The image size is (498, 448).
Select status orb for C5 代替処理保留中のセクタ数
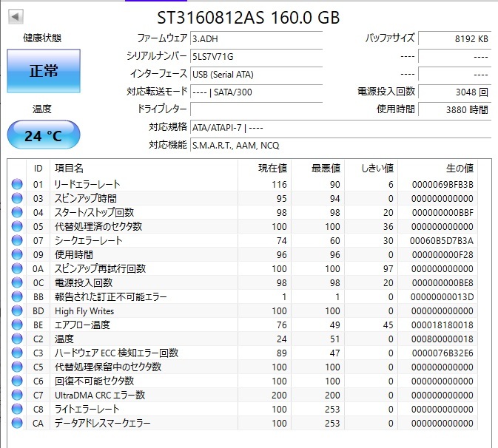pos(17,367)
